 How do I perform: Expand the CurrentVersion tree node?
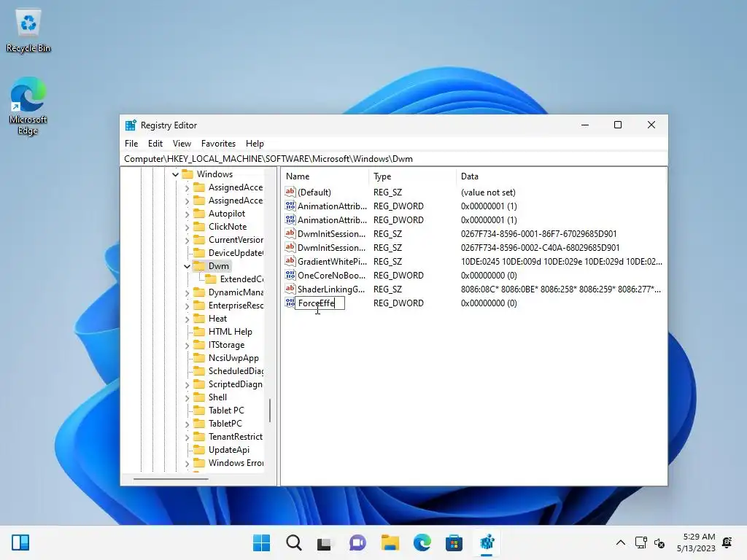coord(187,240)
